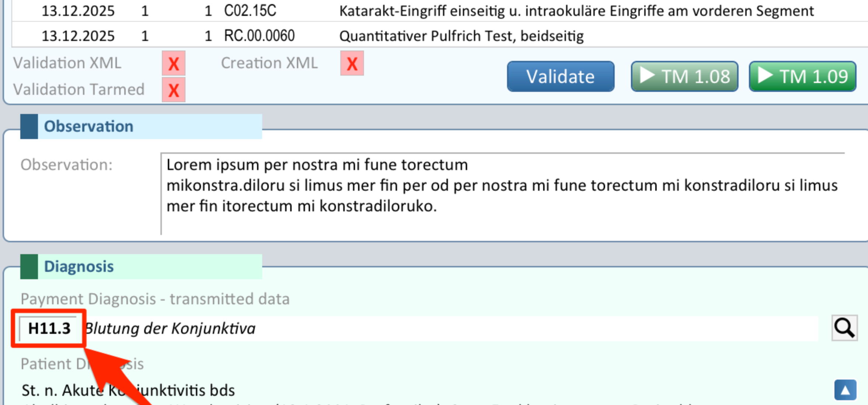Select the C02.15C Katarakt-Eingriff row

tap(442, 11)
